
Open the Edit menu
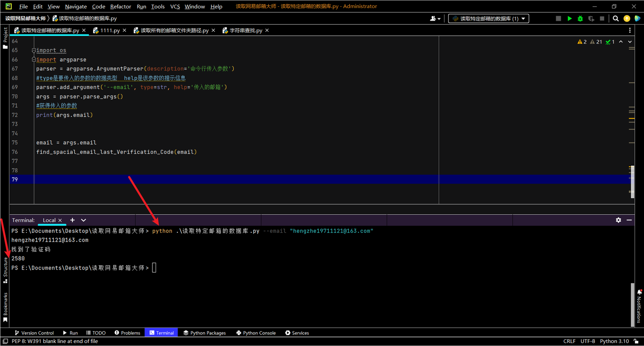pos(38,7)
